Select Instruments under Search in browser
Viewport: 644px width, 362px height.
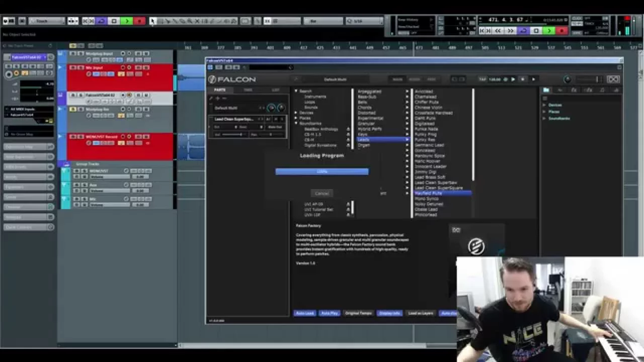315,97
